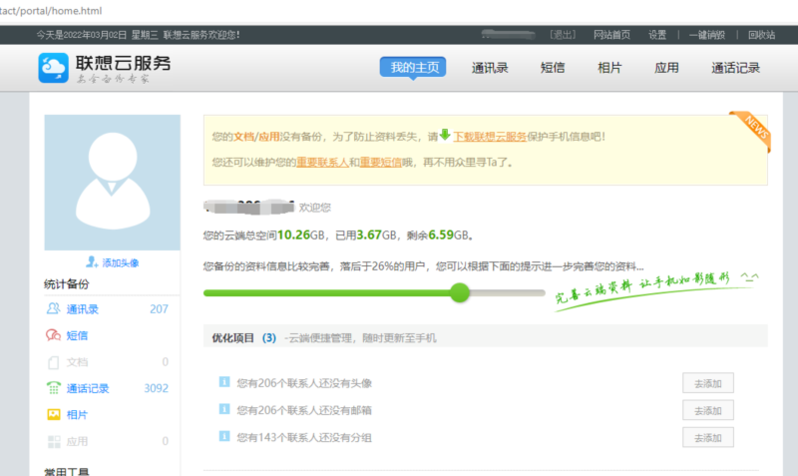The width and height of the screenshot is (798, 476).
Task: Click the red chat bubble SMS icon
Action: [54, 335]
